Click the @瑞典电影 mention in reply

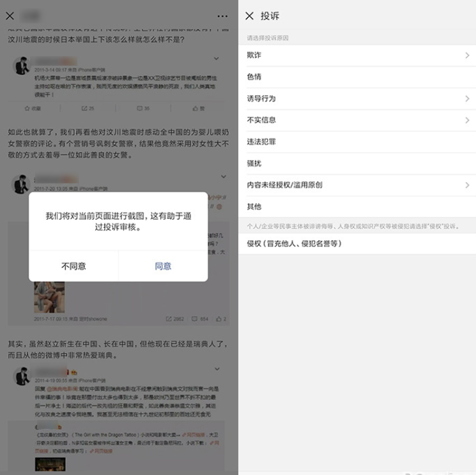pos(62,389)
